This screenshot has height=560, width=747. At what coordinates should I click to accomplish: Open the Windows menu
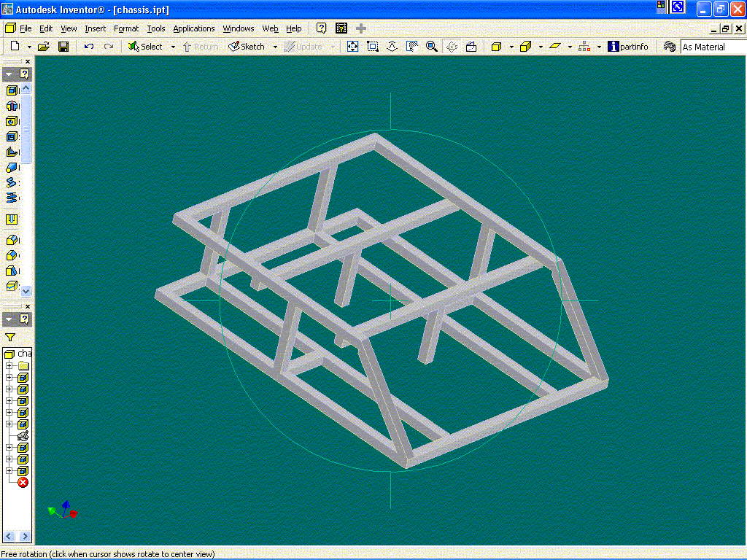pos(239,28)
